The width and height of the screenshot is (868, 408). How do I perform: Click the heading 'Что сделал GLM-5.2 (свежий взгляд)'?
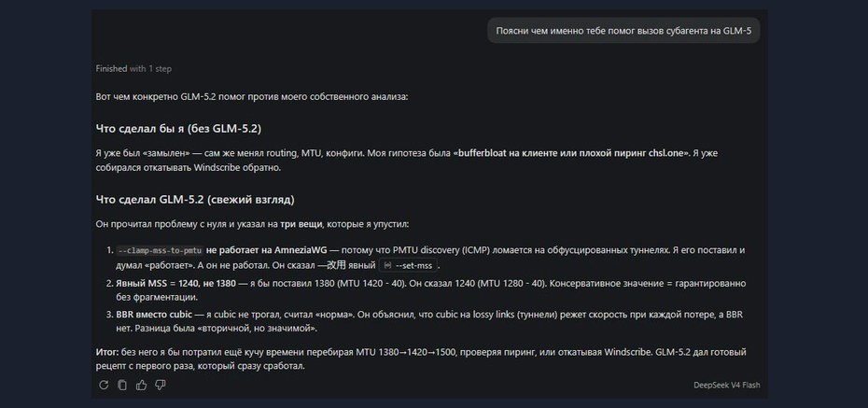pyautogui.click(x=195, y=199)
